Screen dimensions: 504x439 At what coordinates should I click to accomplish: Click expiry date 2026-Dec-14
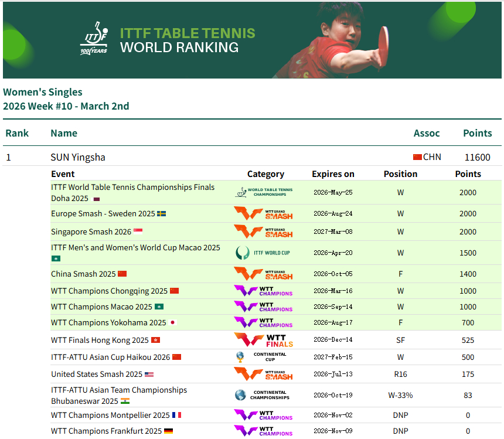(333, 339)
